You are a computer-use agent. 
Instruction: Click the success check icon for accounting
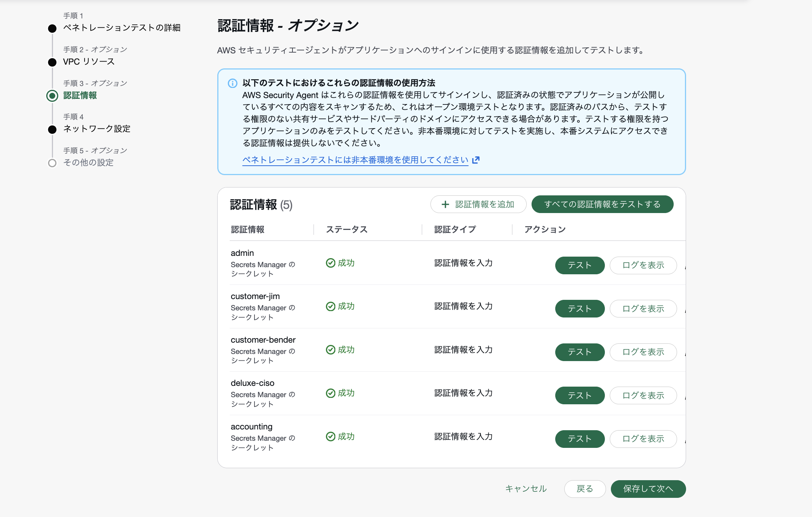[330, 437]
